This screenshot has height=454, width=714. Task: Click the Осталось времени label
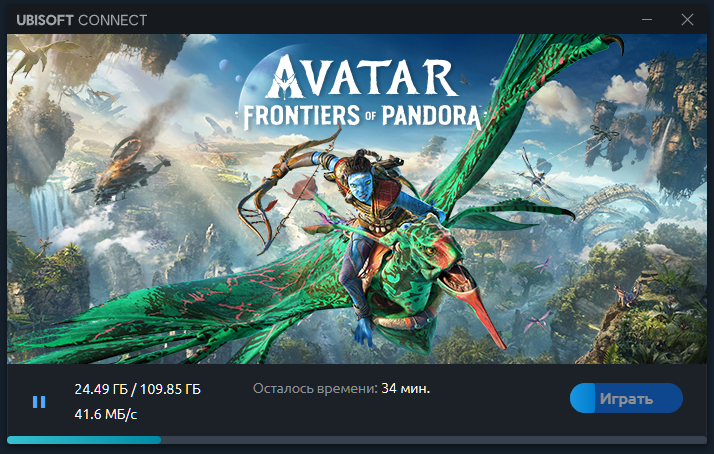(315, 388)
